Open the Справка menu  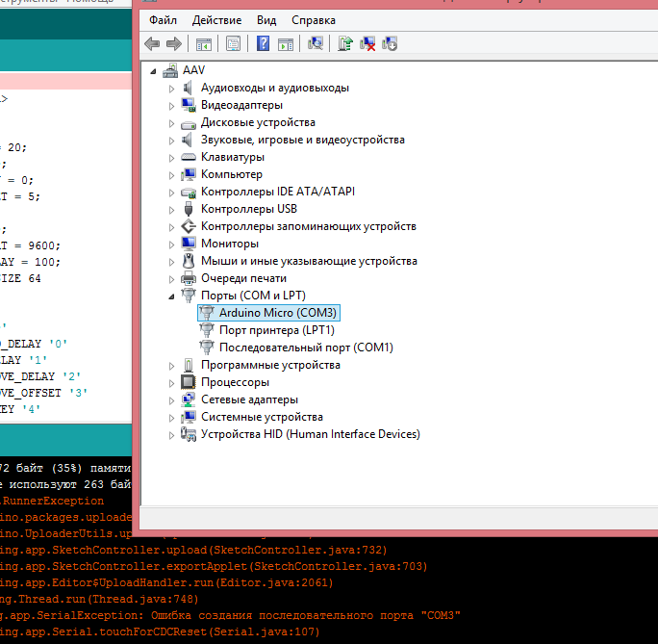click(x=314, y=19)
